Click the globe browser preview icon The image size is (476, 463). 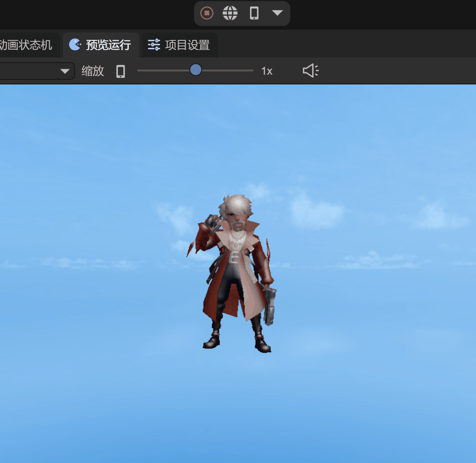pos(230,13)
